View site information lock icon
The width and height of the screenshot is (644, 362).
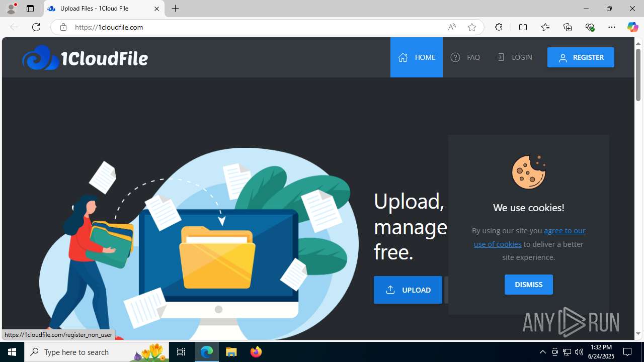63,27
